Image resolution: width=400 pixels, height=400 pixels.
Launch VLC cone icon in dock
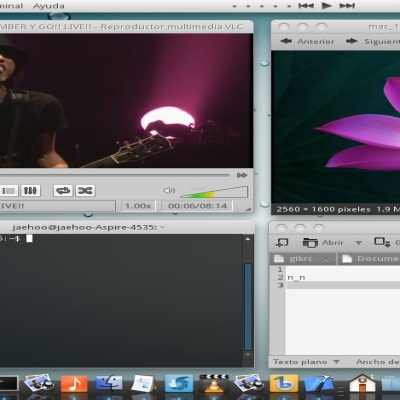(x=214, y=383)
